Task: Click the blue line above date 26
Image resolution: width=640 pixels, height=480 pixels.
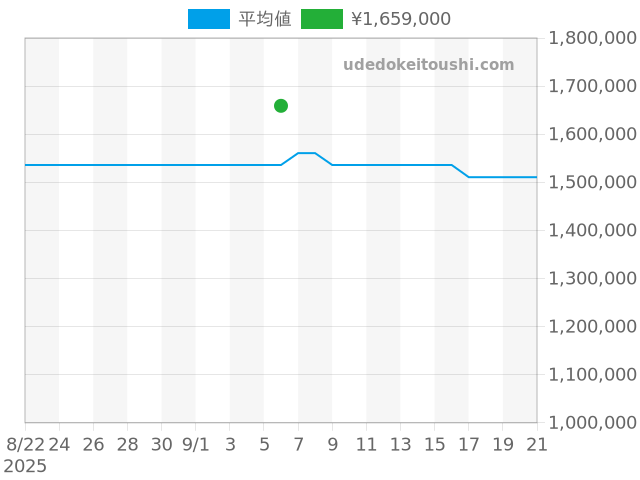Action: (x=94, y=165)
